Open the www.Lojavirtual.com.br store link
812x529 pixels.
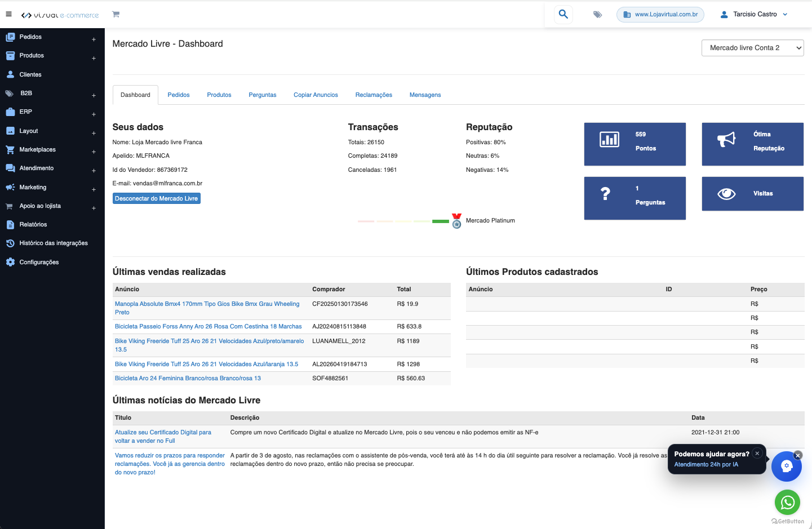pos(660,15)
